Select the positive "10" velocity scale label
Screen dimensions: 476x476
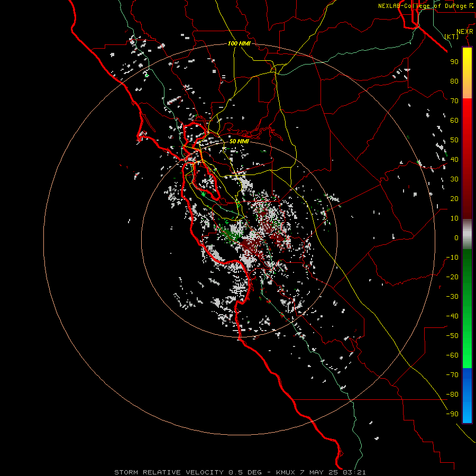[454, 218]
